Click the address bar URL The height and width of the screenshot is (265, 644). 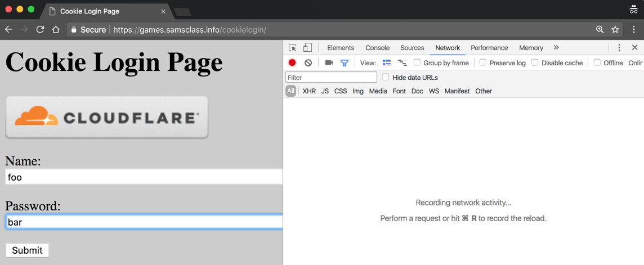click(x=190, y=29)
